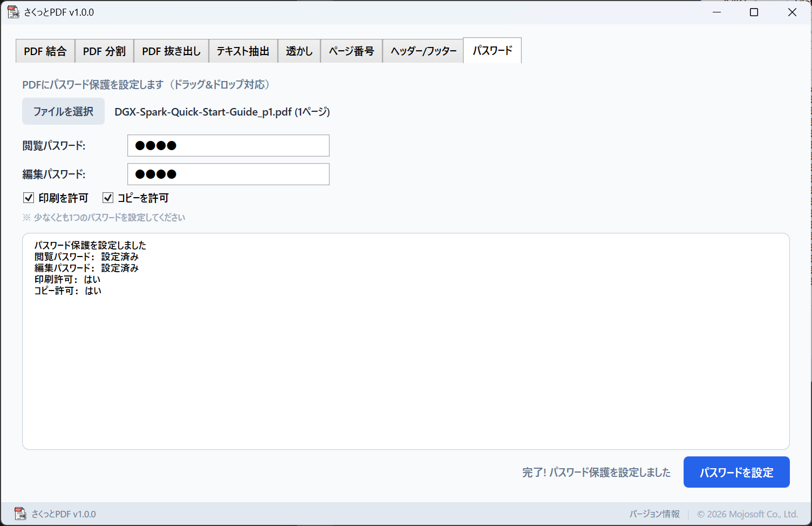Click the password protection result log area
Screen dimensions: 812x526
pos(405,340)
